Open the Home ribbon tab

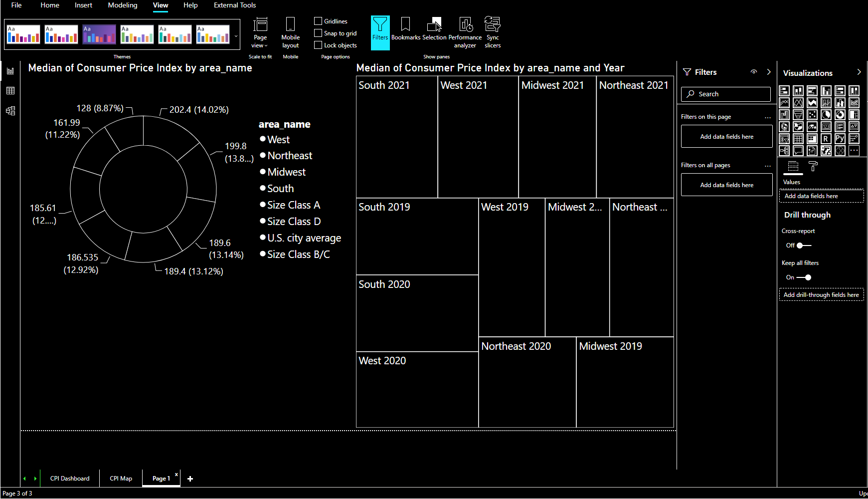[50, 5]
